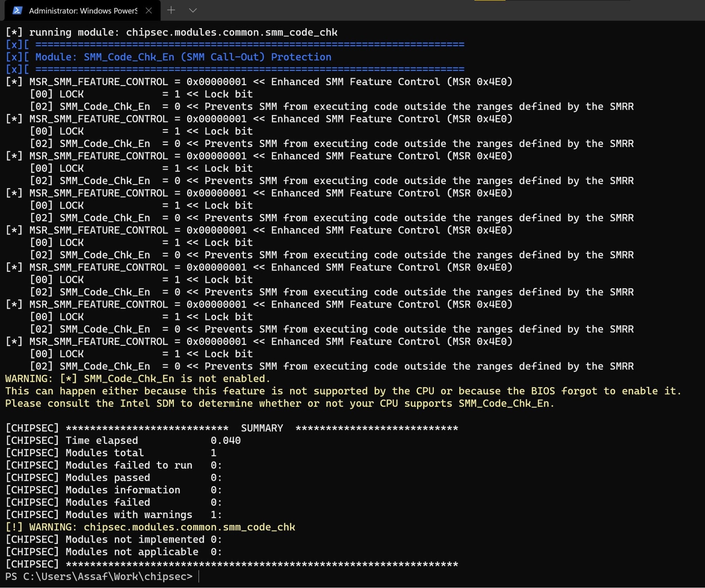The height and width of the screenshot is (588, 705).
Task: Click the blue Module: SMM_Code_Chk_En Protection heading
Action: coord(183,57)
